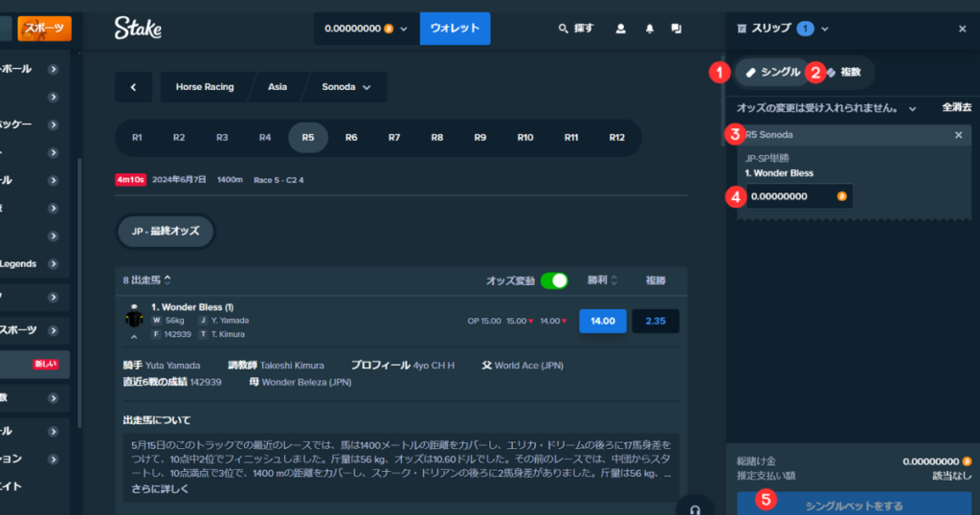This screenshot has width=980, height=515.
Task: Select race tab R7
Action: coord(393,138)
